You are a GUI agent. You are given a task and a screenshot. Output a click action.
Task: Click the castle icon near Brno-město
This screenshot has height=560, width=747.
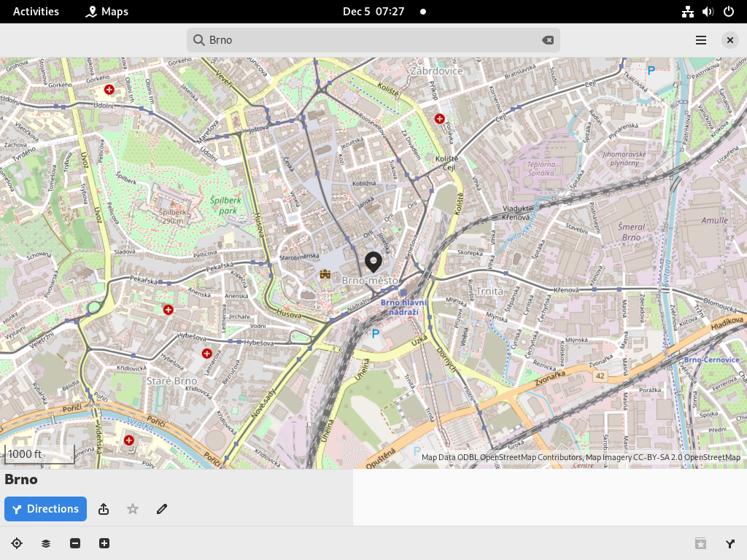click(325, 274)
